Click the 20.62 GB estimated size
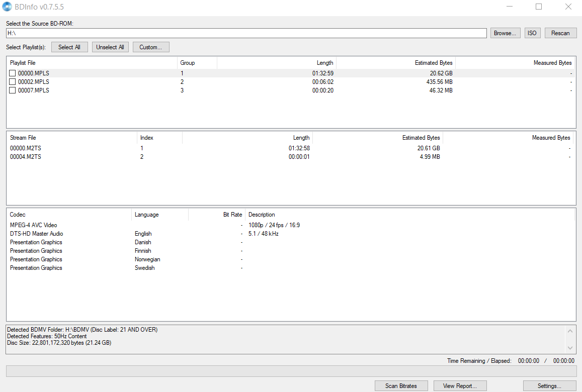Viewport: 582px width, 392px height. pyautogui.click(x=441, y=73)
